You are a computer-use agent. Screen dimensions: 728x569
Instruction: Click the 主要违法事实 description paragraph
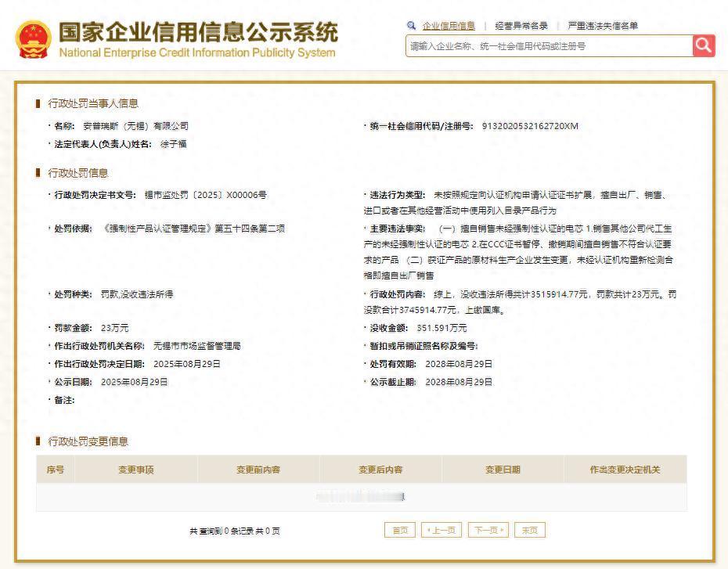click(x=518, y=252)
